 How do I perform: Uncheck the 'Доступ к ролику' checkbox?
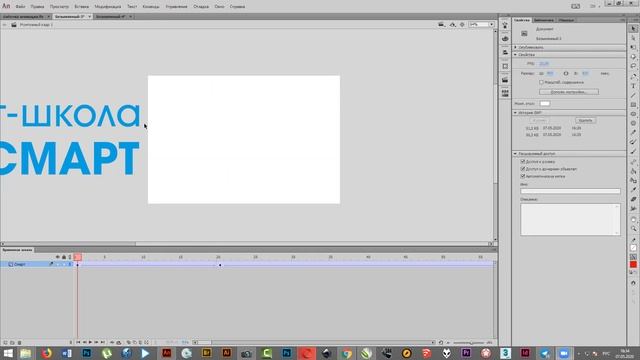point(522,162)
